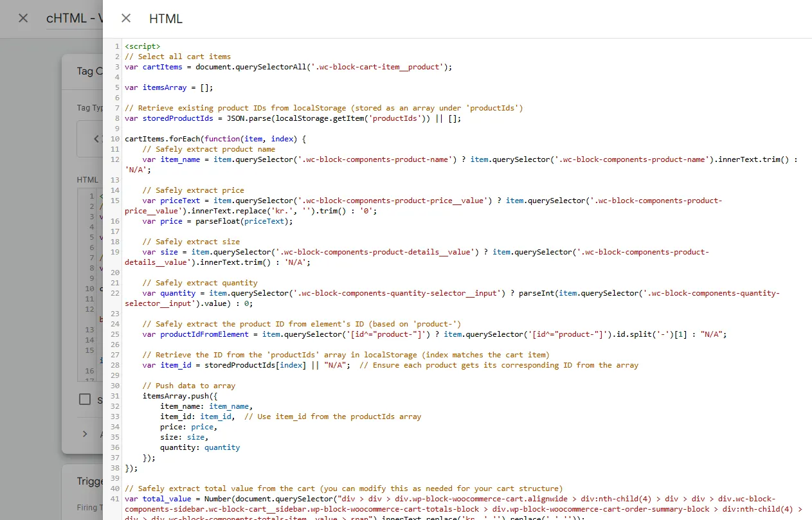Click the 'itemsArray.push({' line
Screen dimensions: 812x520
tap(179, 396)
